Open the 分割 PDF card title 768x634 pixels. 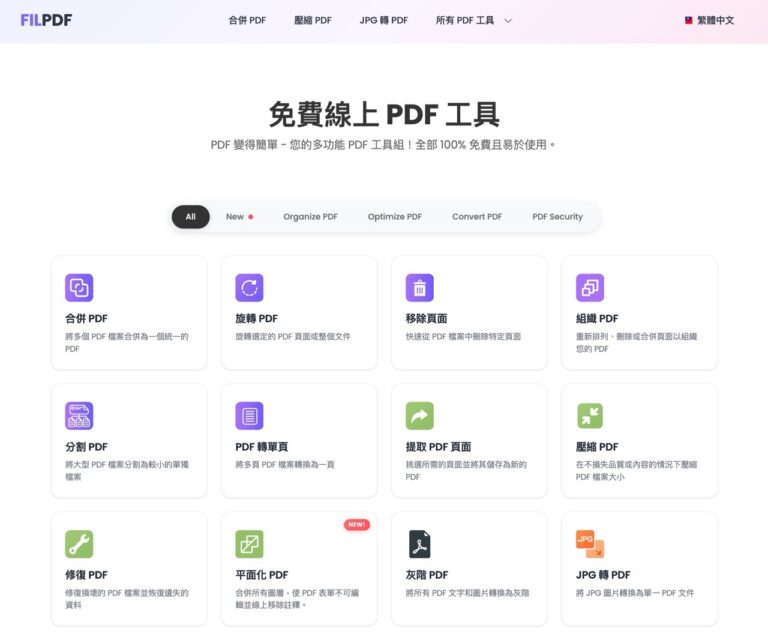(86, 447)
